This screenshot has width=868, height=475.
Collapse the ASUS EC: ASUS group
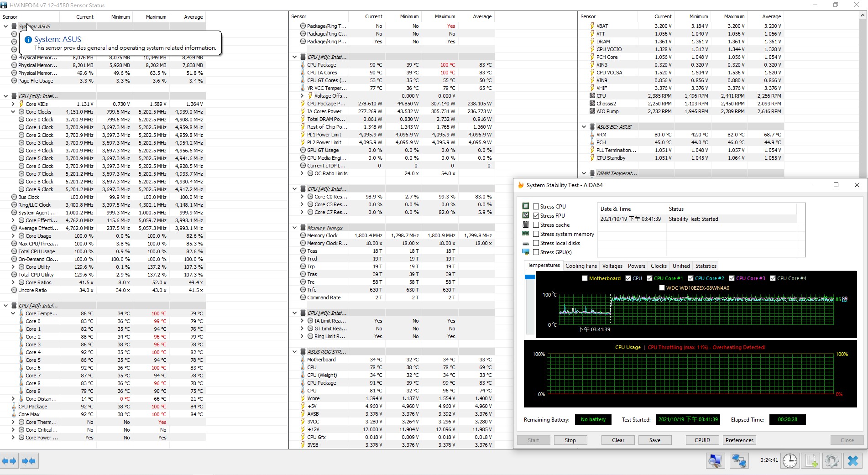pos(584,127)
